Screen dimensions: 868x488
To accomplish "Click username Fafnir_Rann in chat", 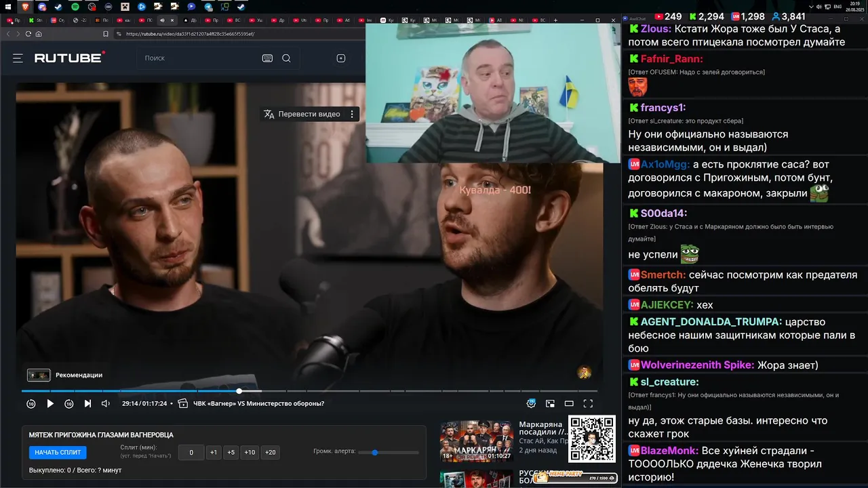I will pos(672,59).
